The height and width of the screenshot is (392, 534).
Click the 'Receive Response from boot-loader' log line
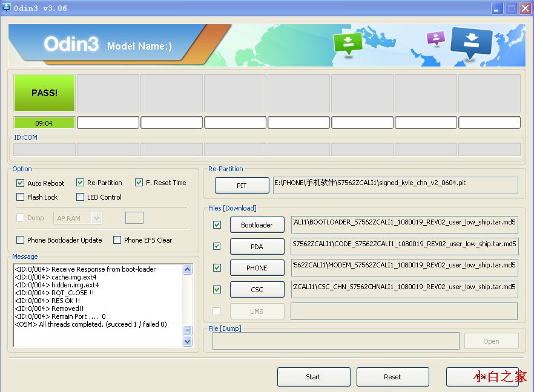85,269
